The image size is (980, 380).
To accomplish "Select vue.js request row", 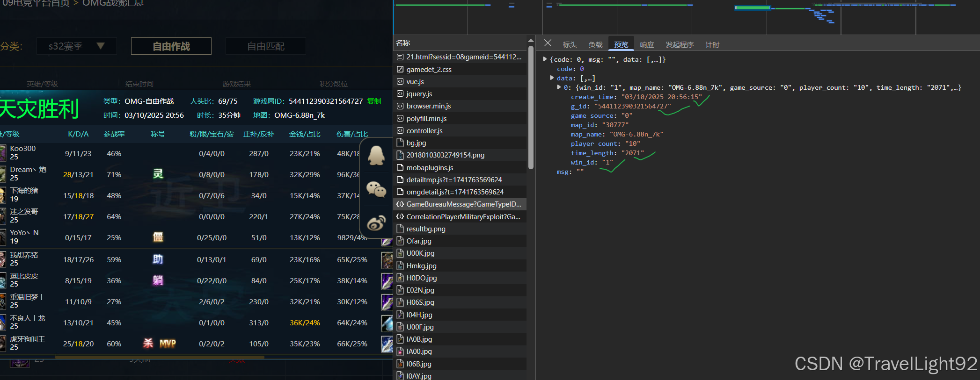I will tap(461, 81).
